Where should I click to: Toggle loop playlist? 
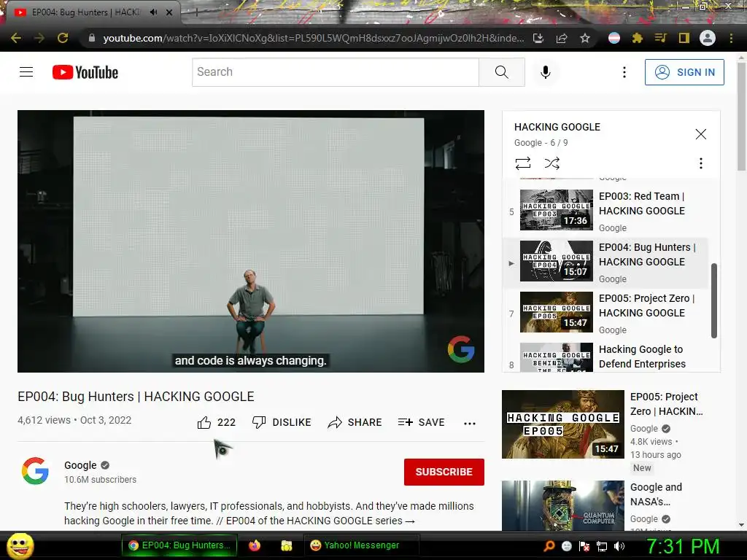pos(523,163)
